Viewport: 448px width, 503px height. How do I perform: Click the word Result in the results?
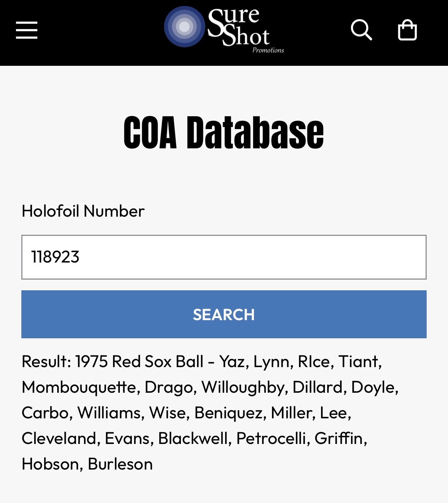tap(46, 361)
